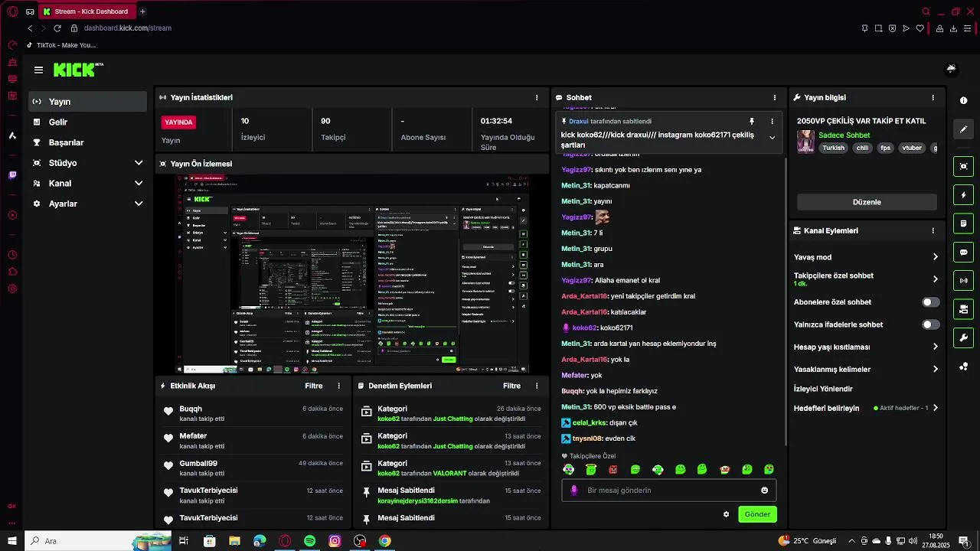Open Windows Start button
The image size is (980, 551).
[x=12, y=541]
